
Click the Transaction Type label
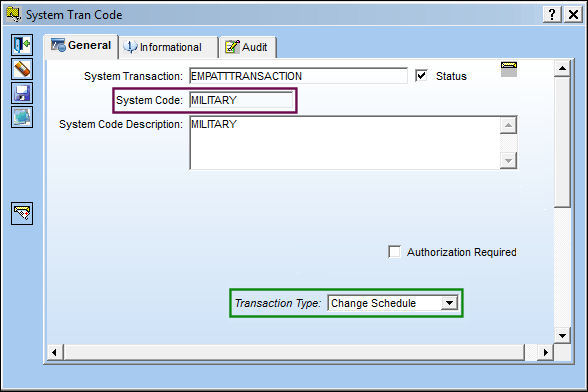pyautogui.click(x=278, y=303)
